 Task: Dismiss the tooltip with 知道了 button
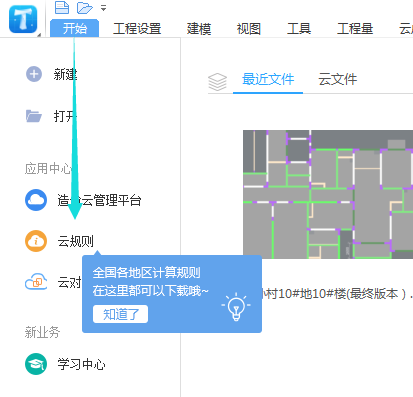pos(120,314)
